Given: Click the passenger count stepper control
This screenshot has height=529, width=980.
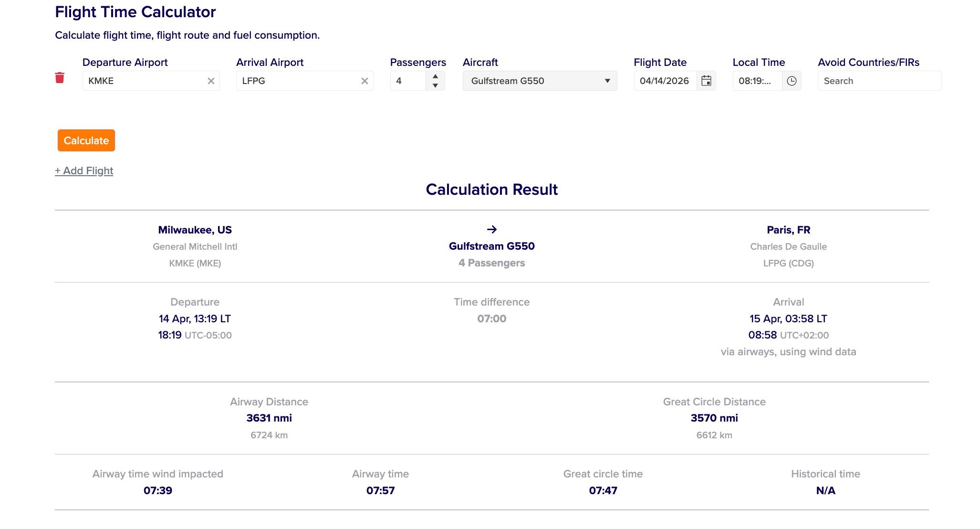Looking at the screenshot, I should pos(435,81).
